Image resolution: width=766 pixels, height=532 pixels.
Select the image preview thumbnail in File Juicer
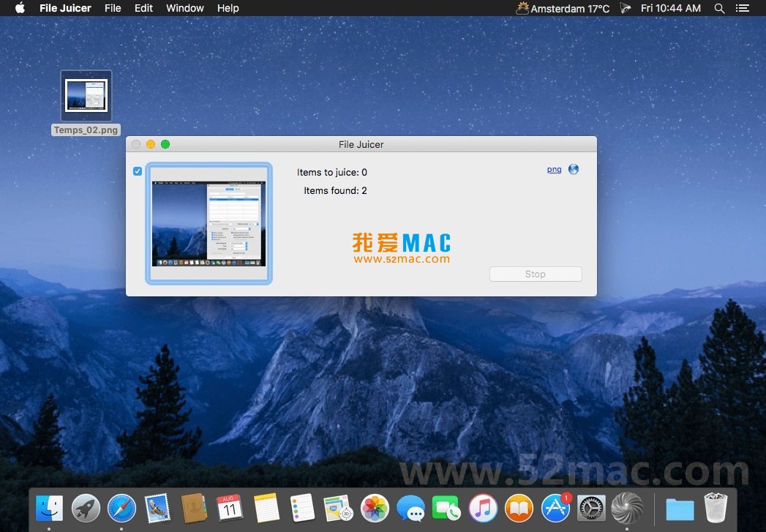209,223
